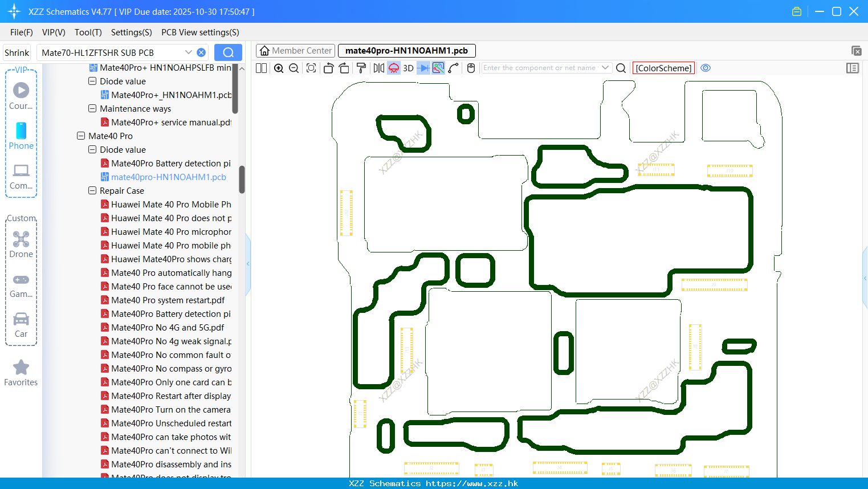Open Mate40Pro No 4G and 5G.pdf

click(162, 328)
